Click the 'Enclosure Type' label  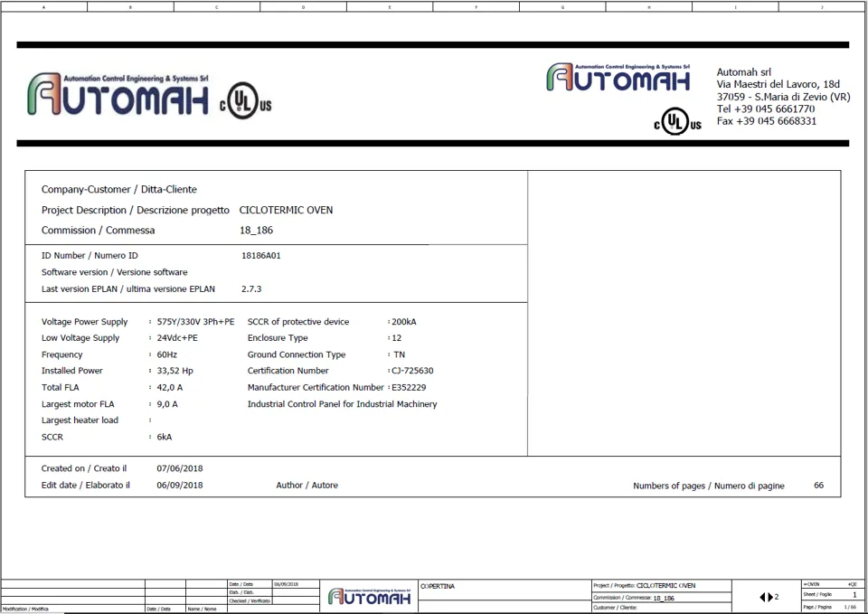pyautogui.click(x=278, y=337)
